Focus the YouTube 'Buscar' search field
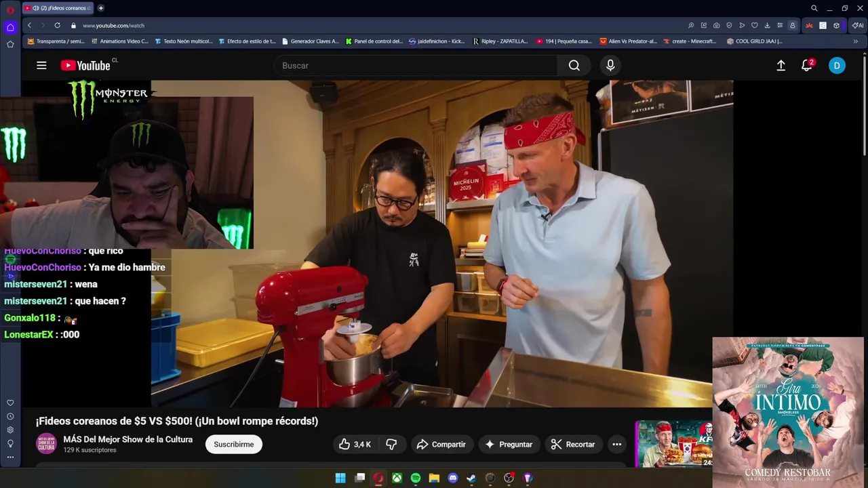This screenshot has height=488, width=868. pyautogui.click(x=416, y=65)
